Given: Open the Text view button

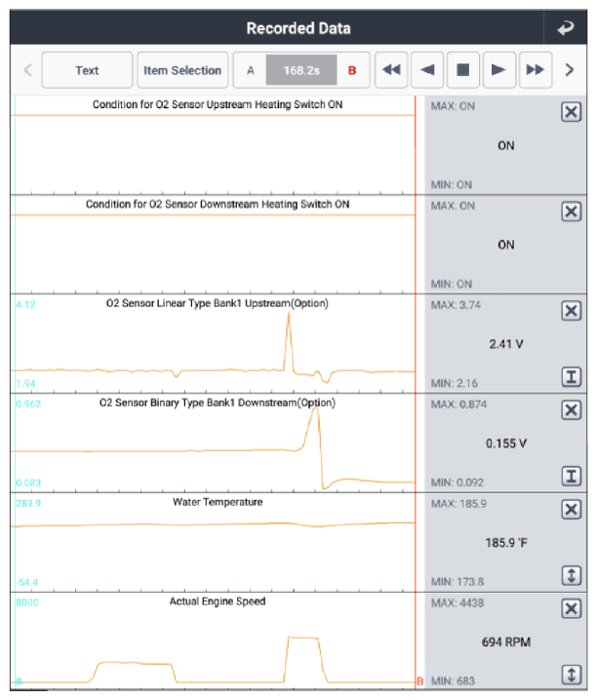Looking at the screenshot, I should 87,70.
